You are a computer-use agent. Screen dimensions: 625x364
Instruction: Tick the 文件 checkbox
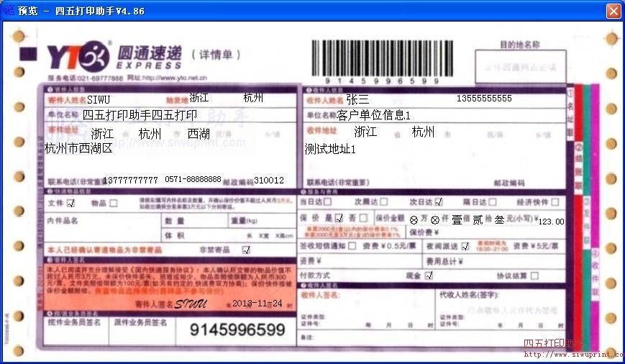point(71,204)
